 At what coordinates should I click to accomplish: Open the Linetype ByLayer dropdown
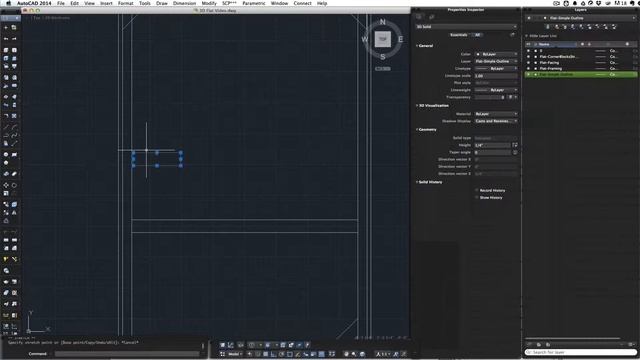pyautogui.click(x=496, y=69)
